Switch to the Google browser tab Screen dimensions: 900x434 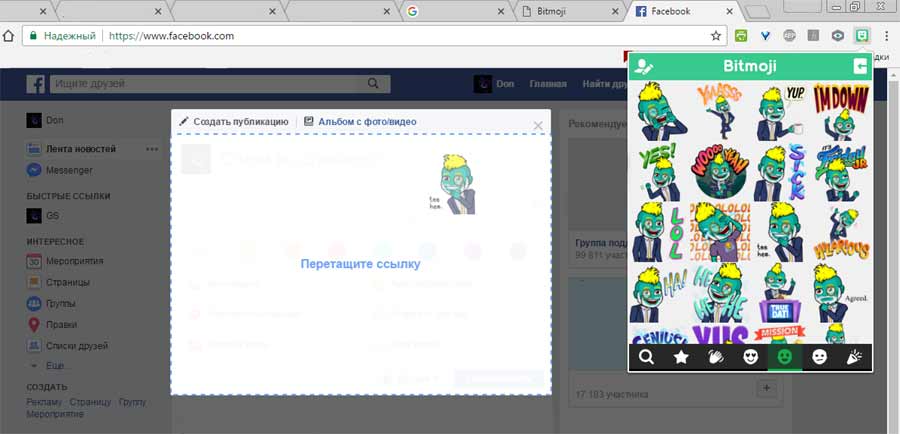[455, 11]
